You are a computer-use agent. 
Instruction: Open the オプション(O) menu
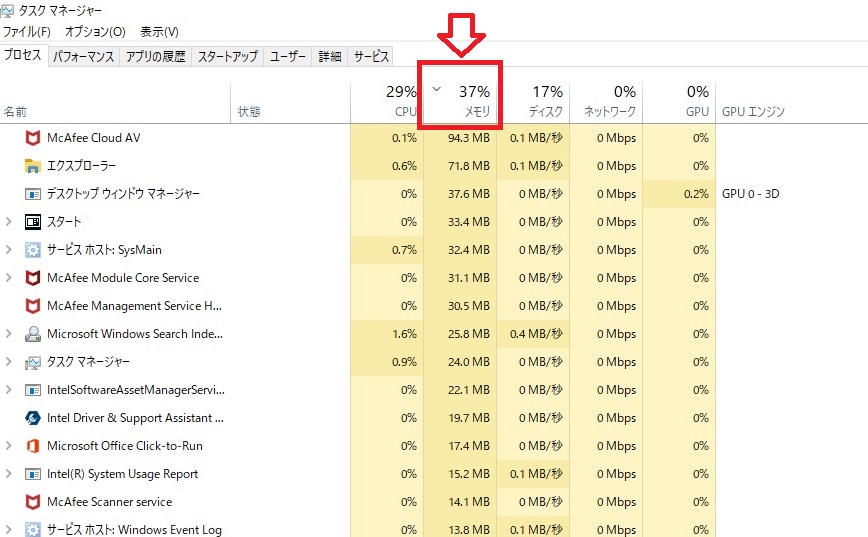coord(95,32)
